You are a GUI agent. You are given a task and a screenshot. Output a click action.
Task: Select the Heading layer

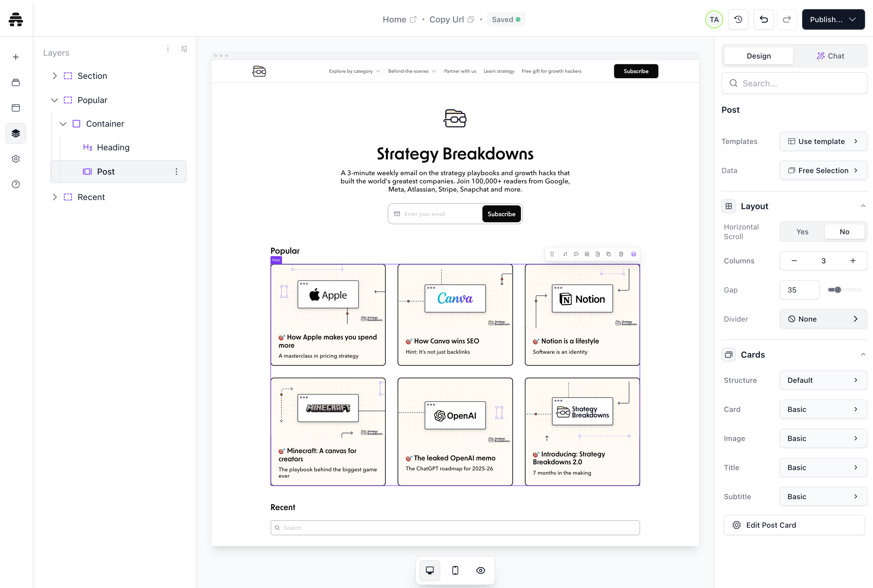tap(113, 147)
